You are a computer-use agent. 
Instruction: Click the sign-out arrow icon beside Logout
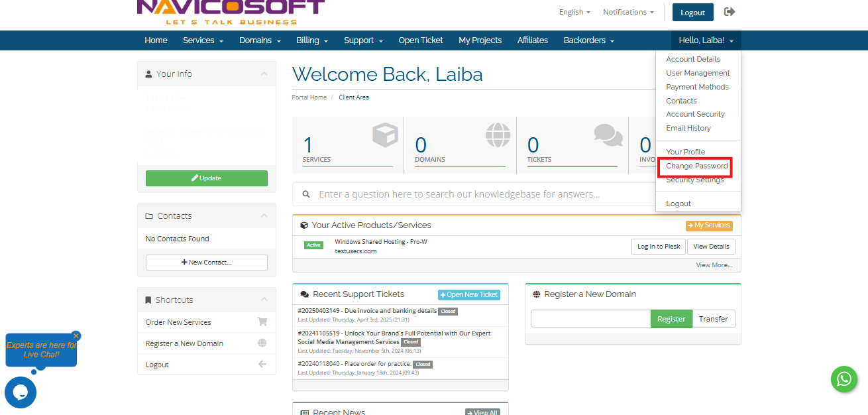pyautogui.click(x=730, y=12)
